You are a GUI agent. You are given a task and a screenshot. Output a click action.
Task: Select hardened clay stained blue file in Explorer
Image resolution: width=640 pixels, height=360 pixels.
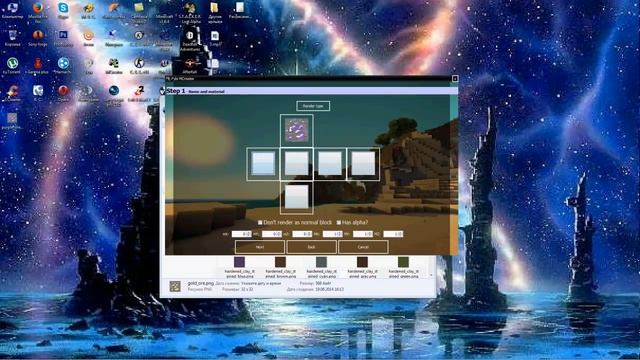pyautogui.click(x=240, y=267)
